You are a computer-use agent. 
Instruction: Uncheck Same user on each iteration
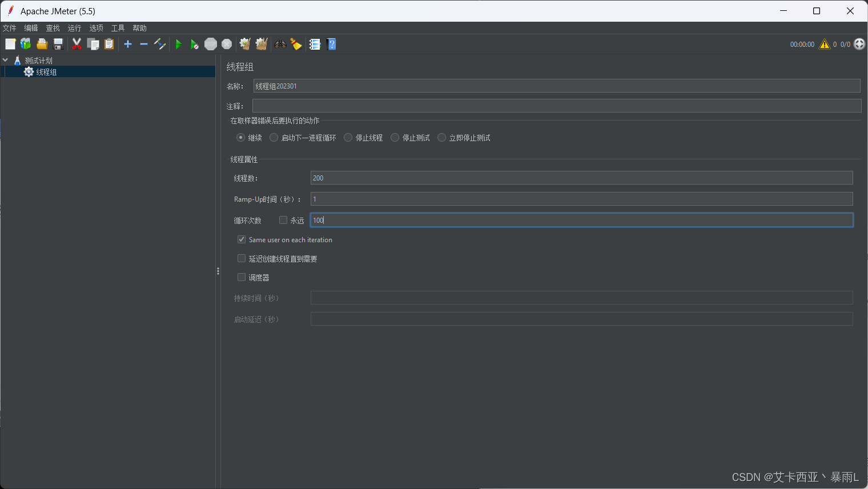pos(242,239)
